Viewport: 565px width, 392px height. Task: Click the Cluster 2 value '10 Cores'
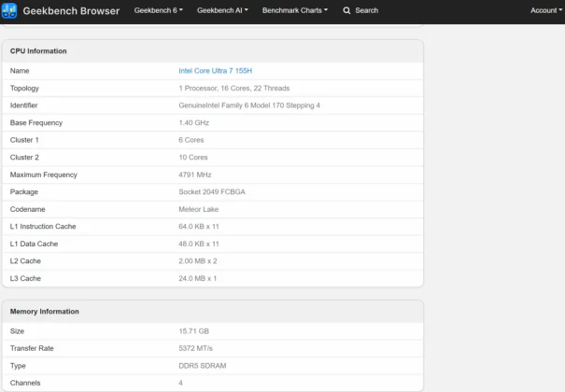click(193, 158)
